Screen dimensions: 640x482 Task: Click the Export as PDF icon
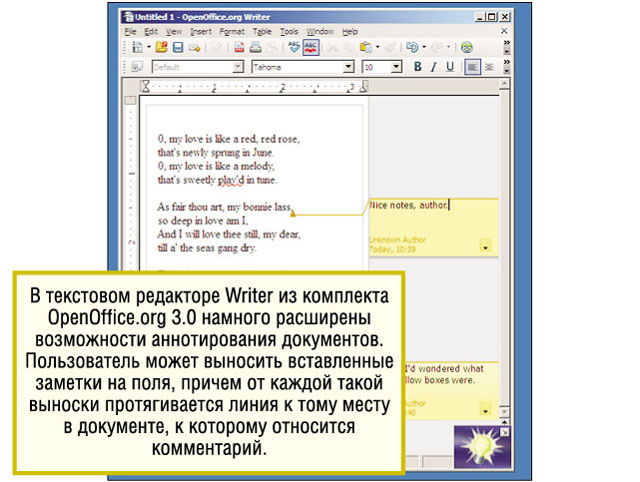239,47
